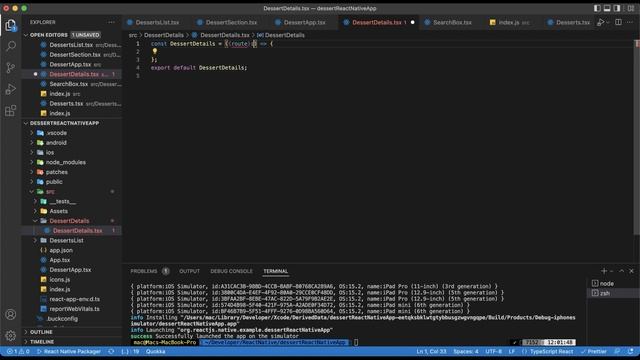The height and width of the screenshot is (360, 640).
Task: Expand the android folder
Action: point(31,142)
